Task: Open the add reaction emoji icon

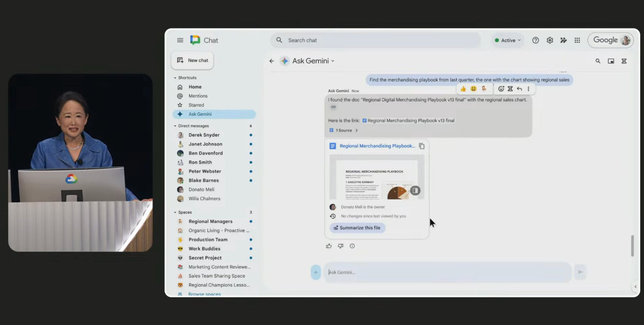Action: (501, 89)
